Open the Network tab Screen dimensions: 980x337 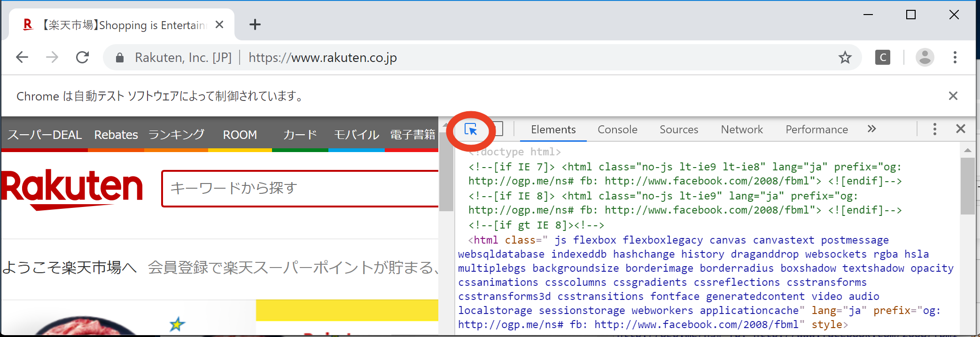(742, 130)
